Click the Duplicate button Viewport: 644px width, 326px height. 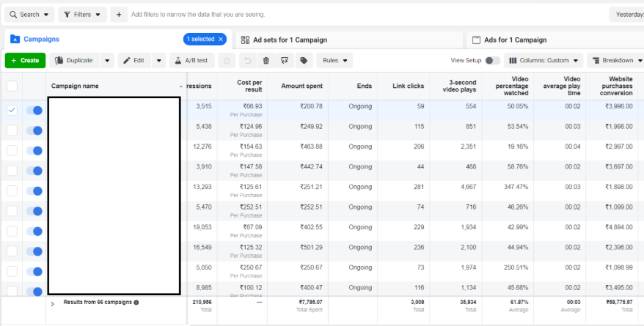(x=74, y=61)
